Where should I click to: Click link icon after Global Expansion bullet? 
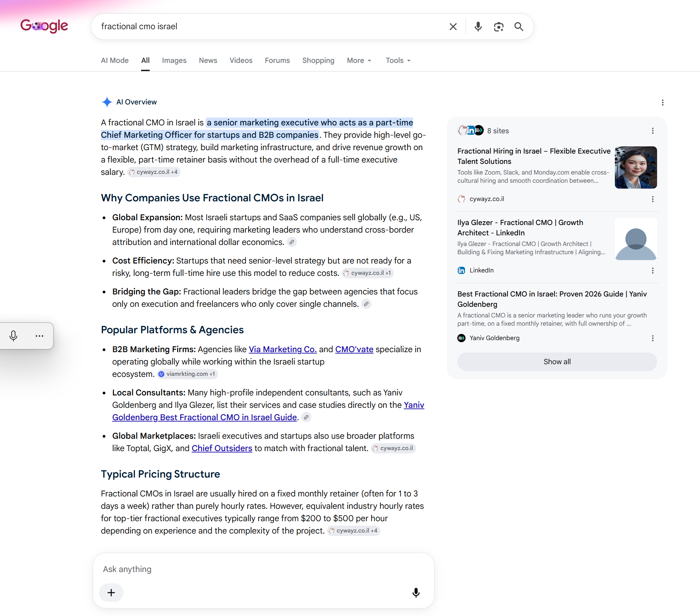click(291, 242)
